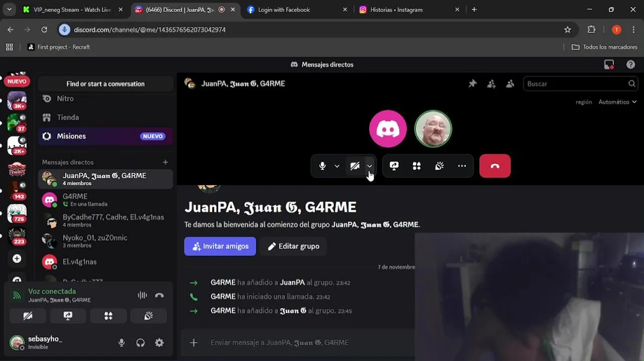
Task: Turn on the camera in call controls
Action: [355, 166]
